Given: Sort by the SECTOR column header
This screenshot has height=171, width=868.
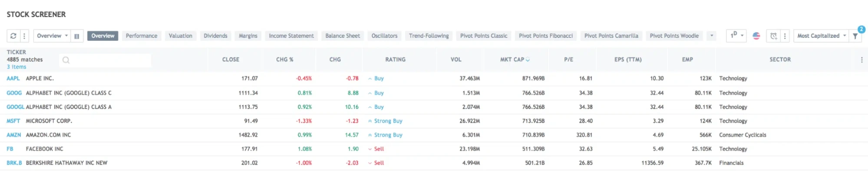Looking at the screenshot, I should pos(780,60).
